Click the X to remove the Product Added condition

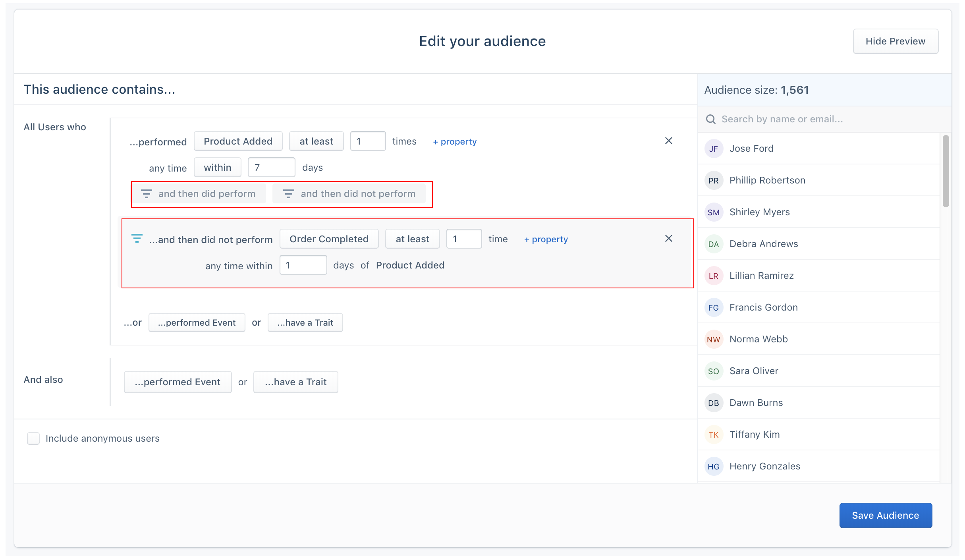[x=669, y=141]
